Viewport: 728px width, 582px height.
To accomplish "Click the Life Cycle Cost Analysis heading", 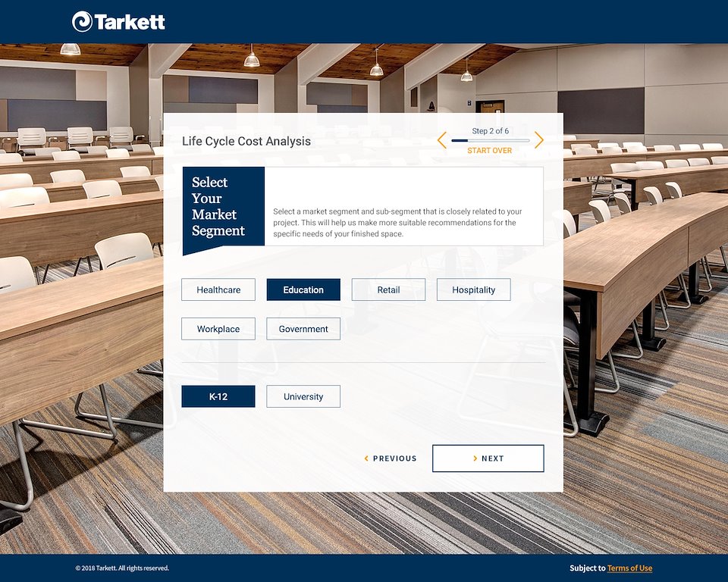I will (246, 141).
